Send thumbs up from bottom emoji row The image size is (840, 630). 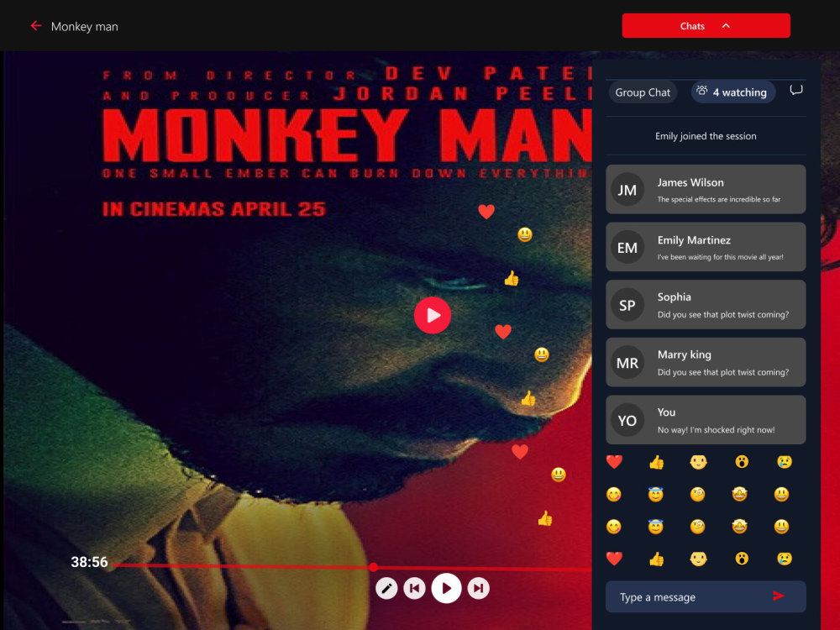click(x=656, y=559)
